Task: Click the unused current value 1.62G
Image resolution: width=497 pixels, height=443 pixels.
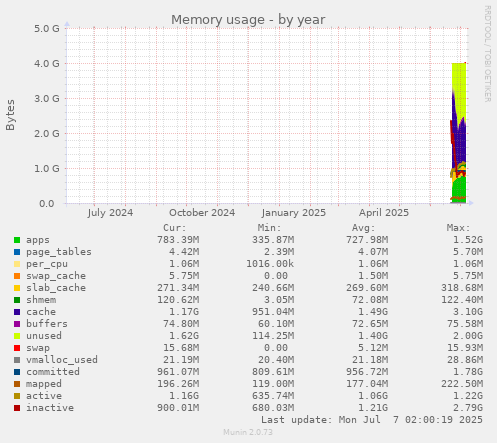Action: [x=184, y=336]
